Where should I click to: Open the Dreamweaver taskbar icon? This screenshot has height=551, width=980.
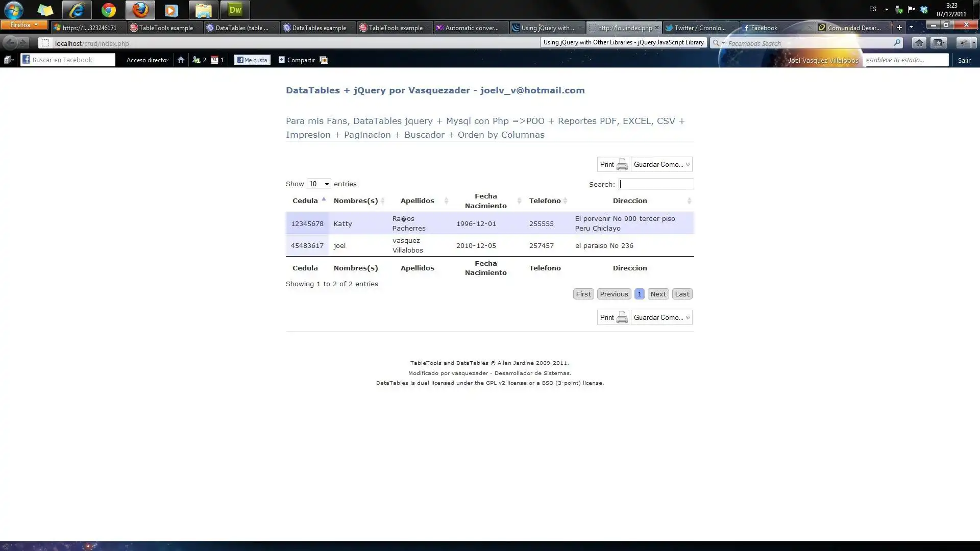pyautogui.click(x=235, y=10)
